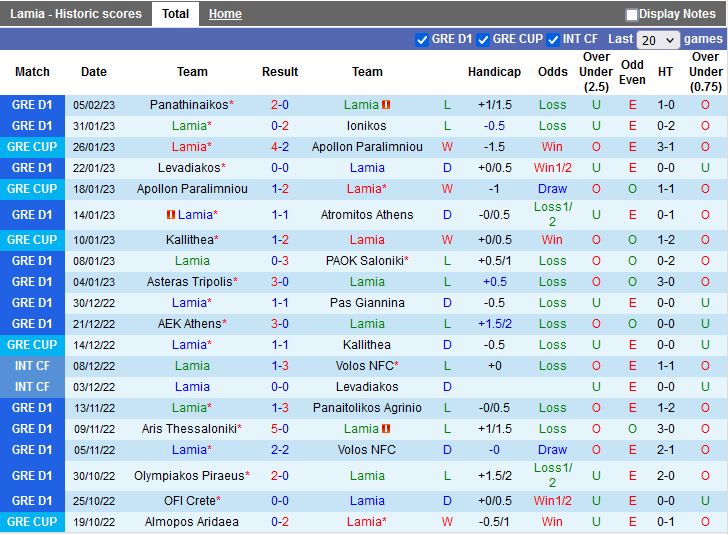Select the Win odds on Kallithea 10/01/23 row
Viewport: 728px width, 535px height.
552,240
